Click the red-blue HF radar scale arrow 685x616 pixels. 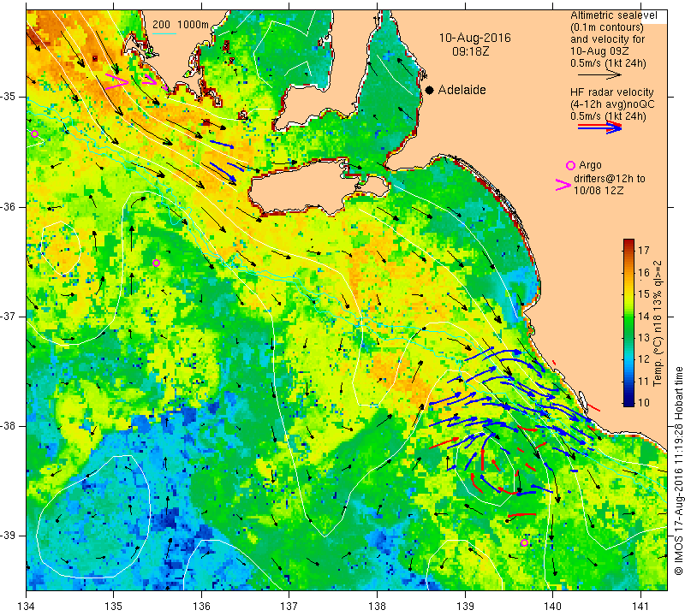(599, 127)
